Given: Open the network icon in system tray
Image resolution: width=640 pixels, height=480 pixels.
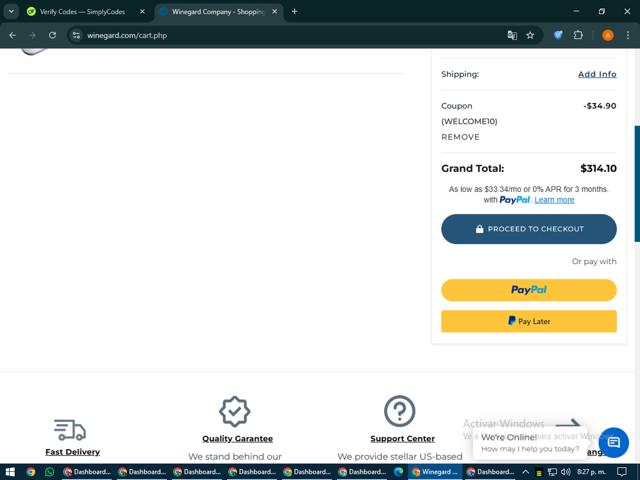Looking at the screenshot, I should (x=552, y=472).
